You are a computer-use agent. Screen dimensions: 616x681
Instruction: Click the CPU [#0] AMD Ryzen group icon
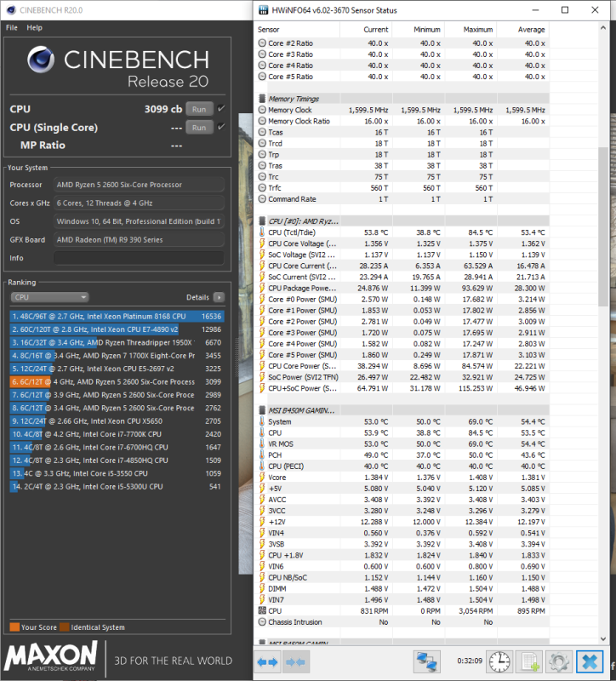262,221
